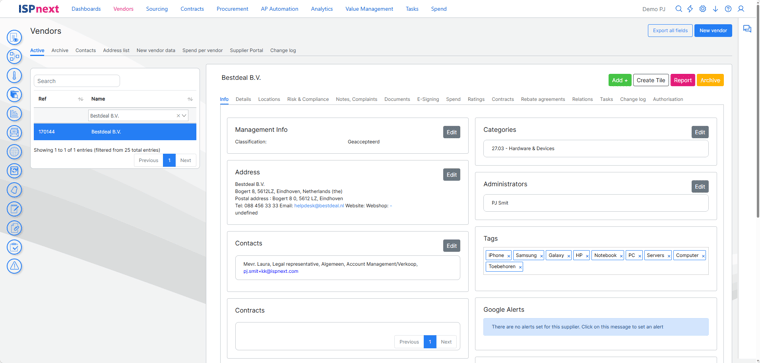
Task: Open the Procurement menu
Action: pyautogui.click(x=232, y=9)
